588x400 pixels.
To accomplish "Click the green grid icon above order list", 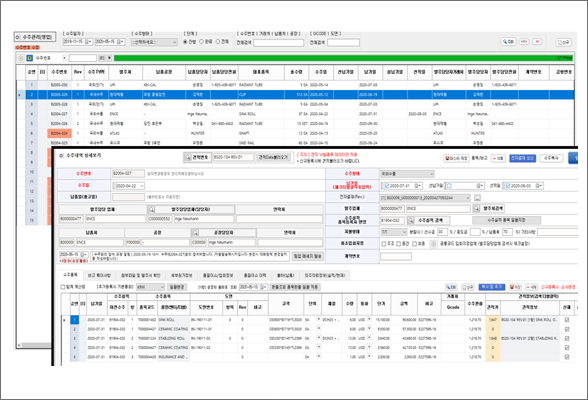I will (x=29, y=58).
